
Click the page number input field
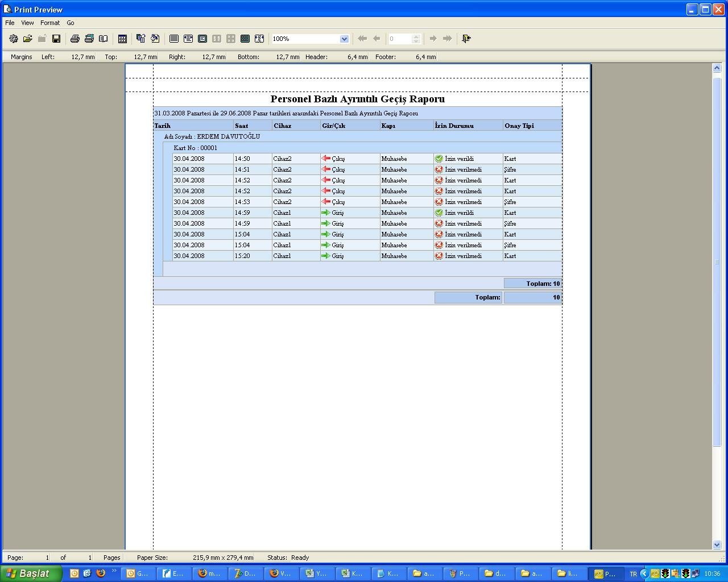(399, 39)
